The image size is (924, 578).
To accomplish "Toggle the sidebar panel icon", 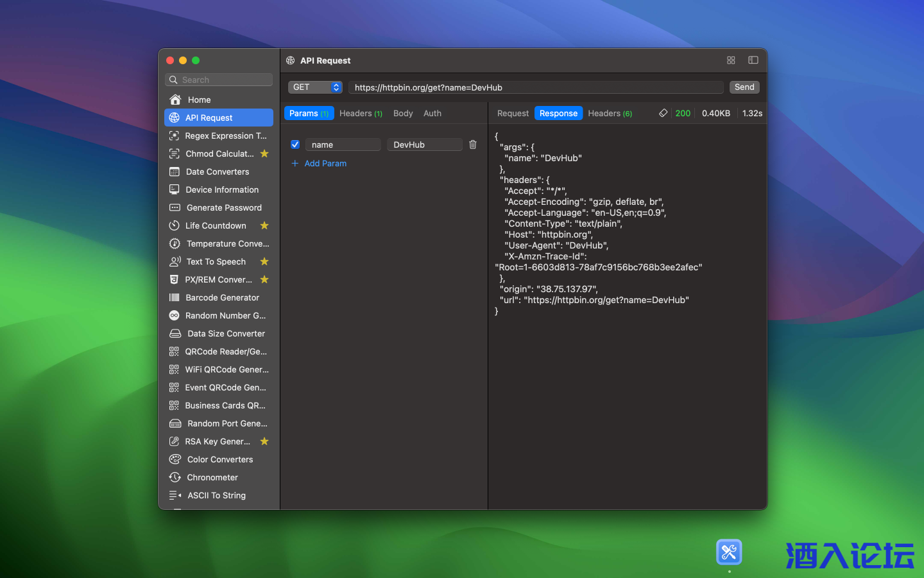I will coord(753,60).
